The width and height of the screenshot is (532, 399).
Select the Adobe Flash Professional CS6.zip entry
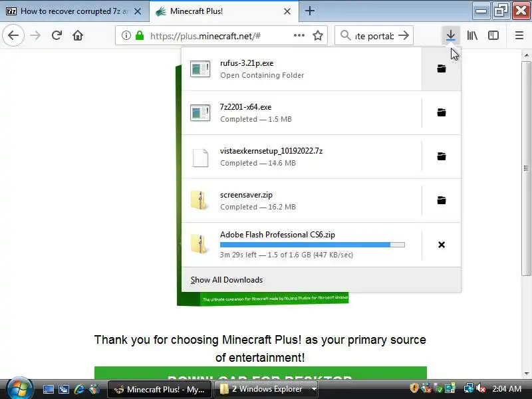[x=302, y=245]
